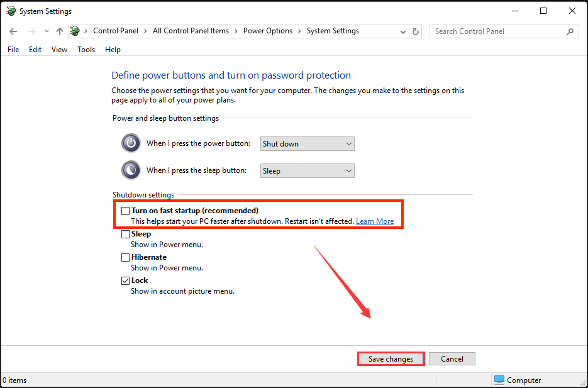Refresh the Control Panel page
588x388 pixels.
416,31
